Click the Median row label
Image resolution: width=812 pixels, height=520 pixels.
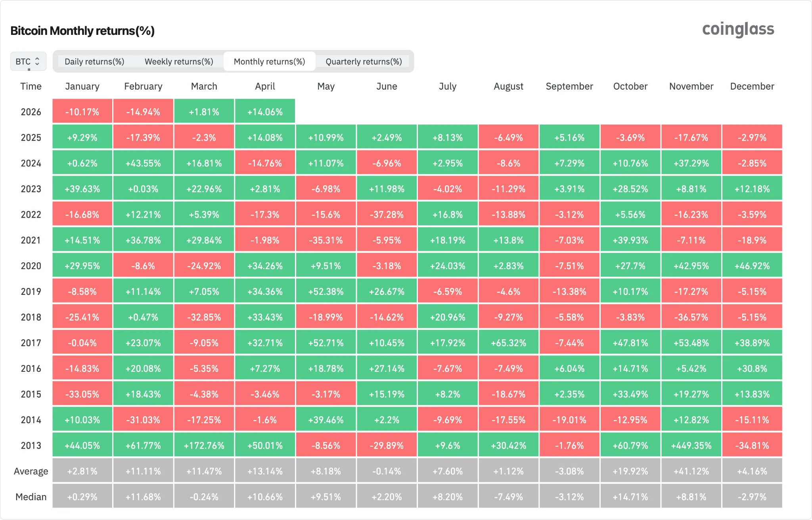click(31, 496)
